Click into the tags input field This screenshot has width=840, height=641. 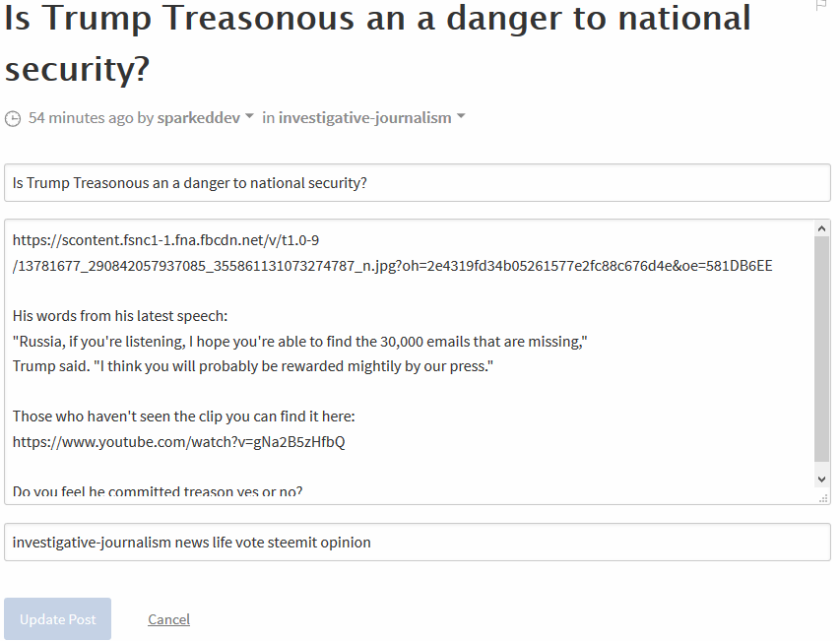click(x=418, y=543)
